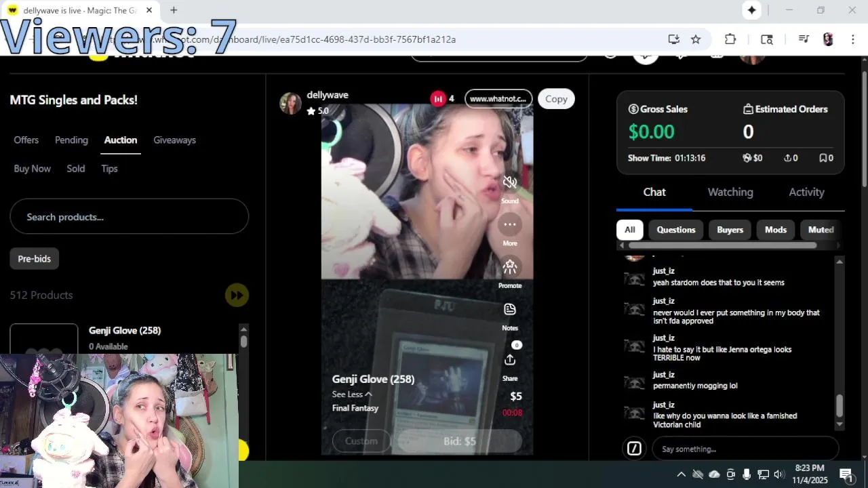Close the dellywave is live tab
This screenshot has width=868, height=488.
click(x=149, y=10)
